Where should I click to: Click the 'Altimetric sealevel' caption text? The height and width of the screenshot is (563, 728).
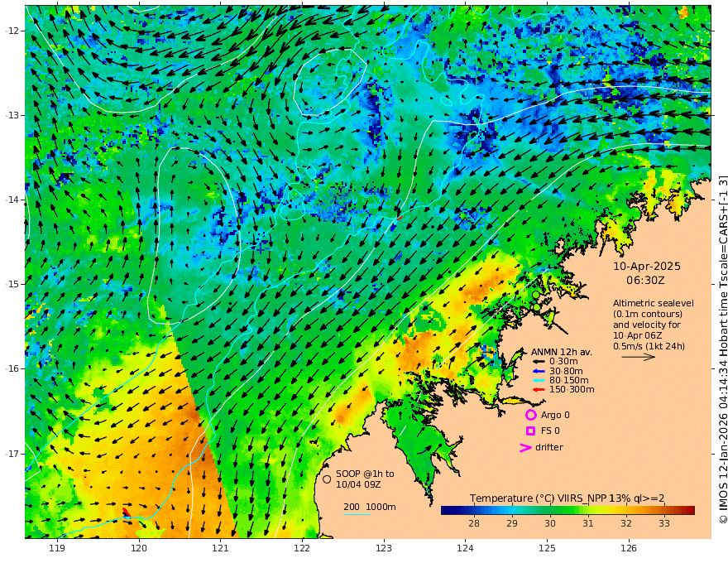pos(654,303)
